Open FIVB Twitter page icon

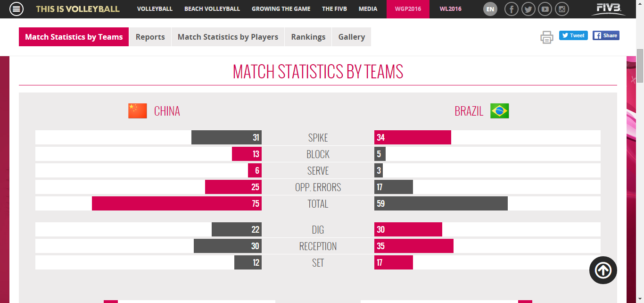528,9
